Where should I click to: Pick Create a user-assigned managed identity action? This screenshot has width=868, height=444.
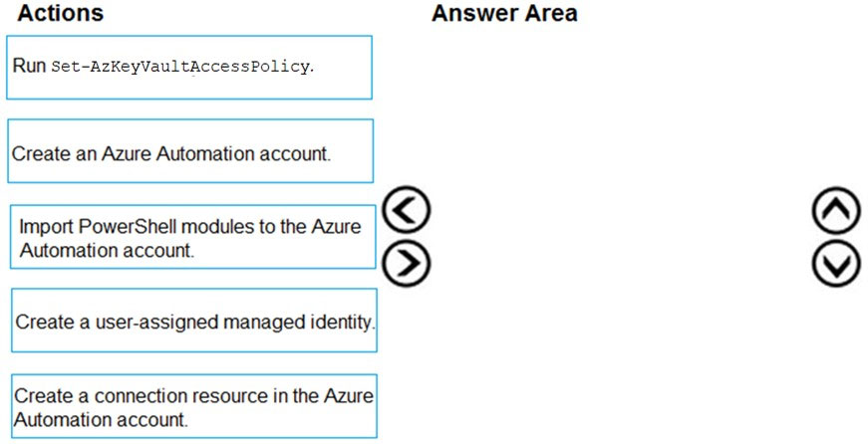click(x=194, y=321)
